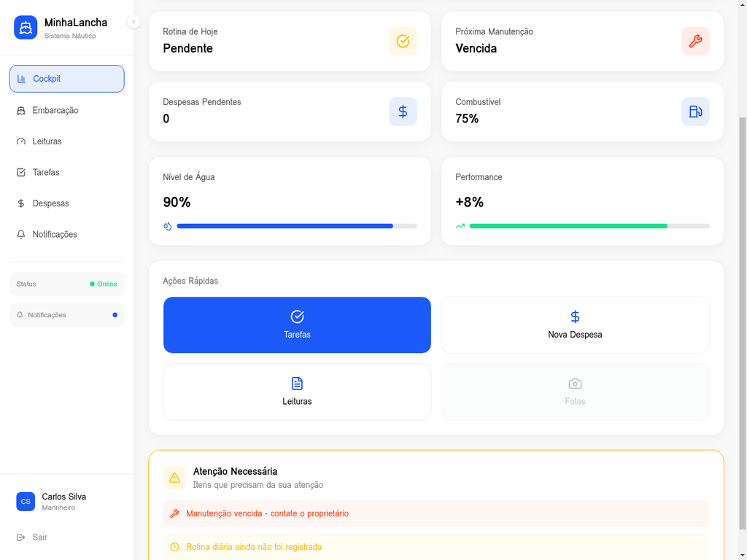747x560 pixels.
Task: Click the Nível de Água progress bar
Action: (x=296, y=226)
